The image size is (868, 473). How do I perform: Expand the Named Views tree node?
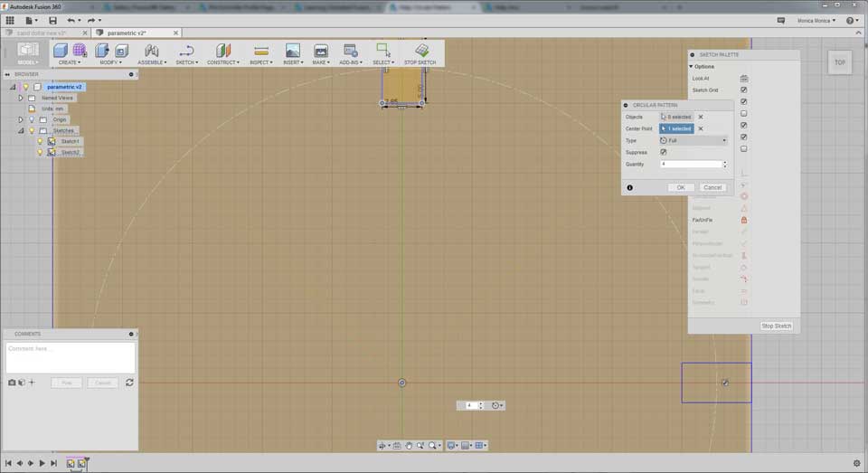(x=21, y=98)
